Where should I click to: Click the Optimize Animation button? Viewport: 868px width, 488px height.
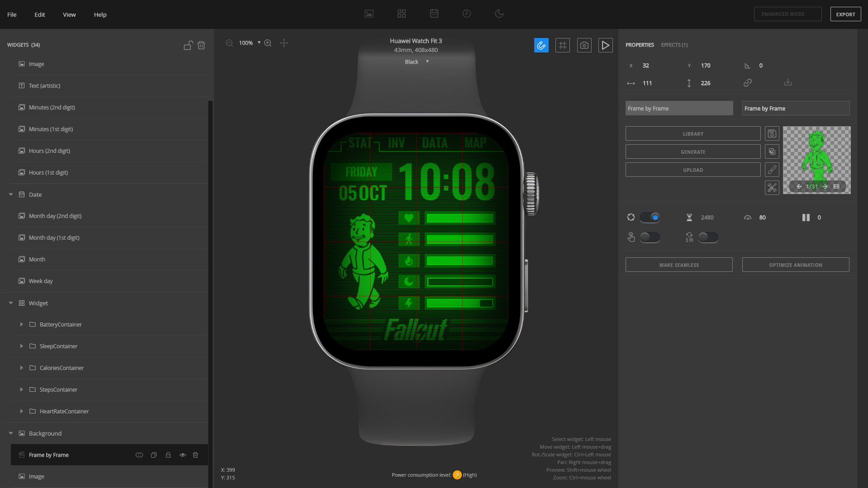coord(795,265)
